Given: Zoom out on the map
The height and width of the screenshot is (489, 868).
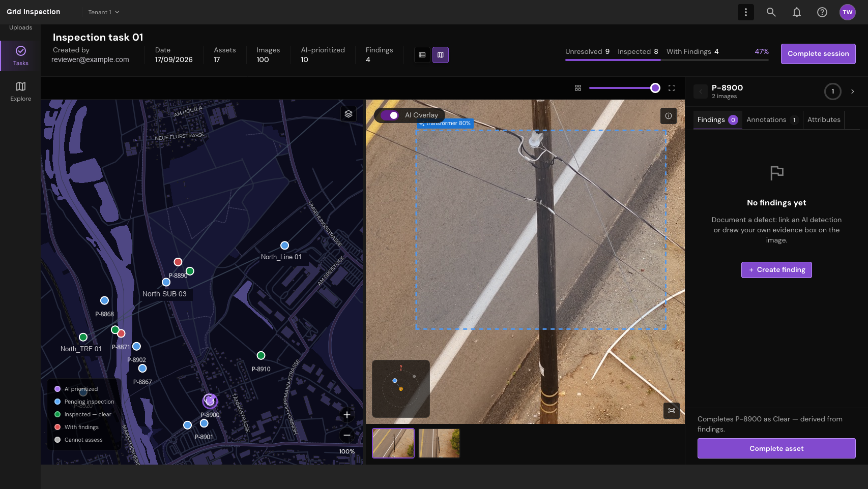Looking at the screenshot, I should coord(346,435).
